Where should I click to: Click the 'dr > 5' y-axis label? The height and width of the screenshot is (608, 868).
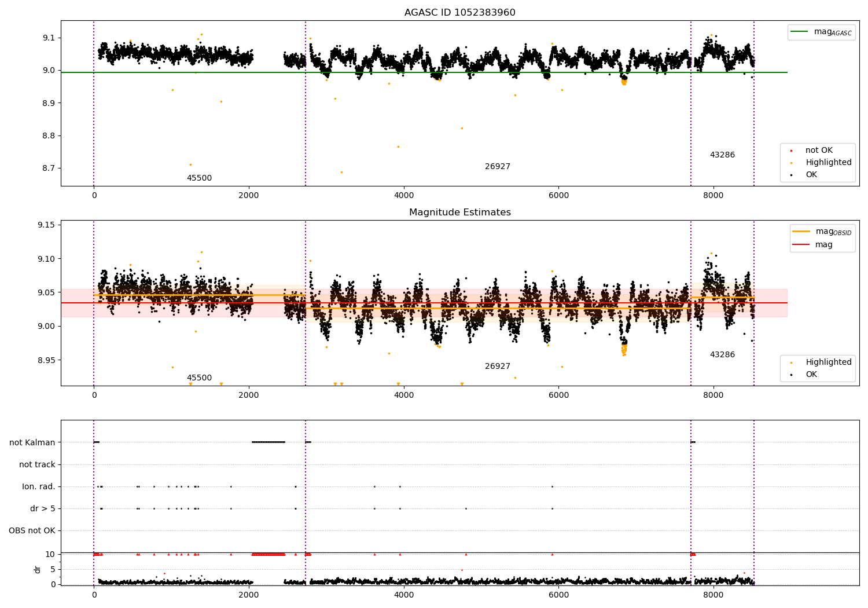pyautogui.click(x=43, y=508)
